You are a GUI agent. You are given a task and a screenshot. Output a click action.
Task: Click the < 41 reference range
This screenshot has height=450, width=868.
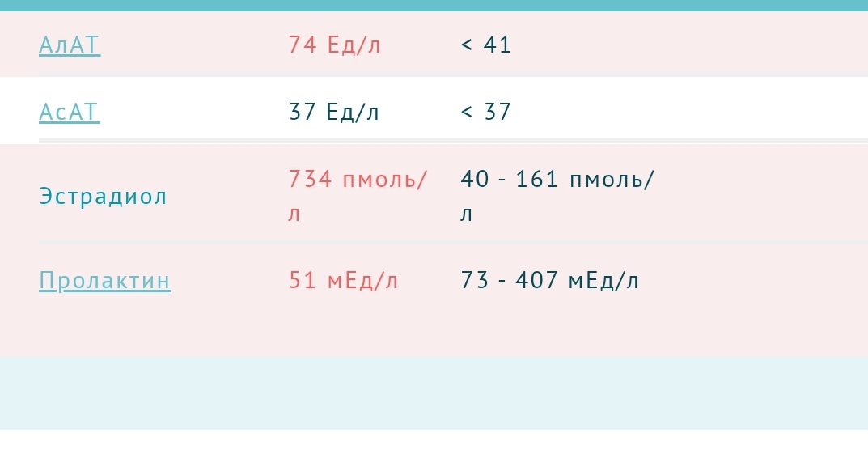click(486, 45)
